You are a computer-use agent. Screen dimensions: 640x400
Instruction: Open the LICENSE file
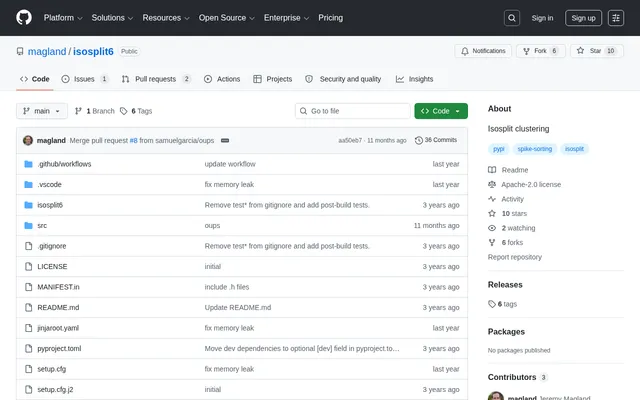[x=52, y=267]
